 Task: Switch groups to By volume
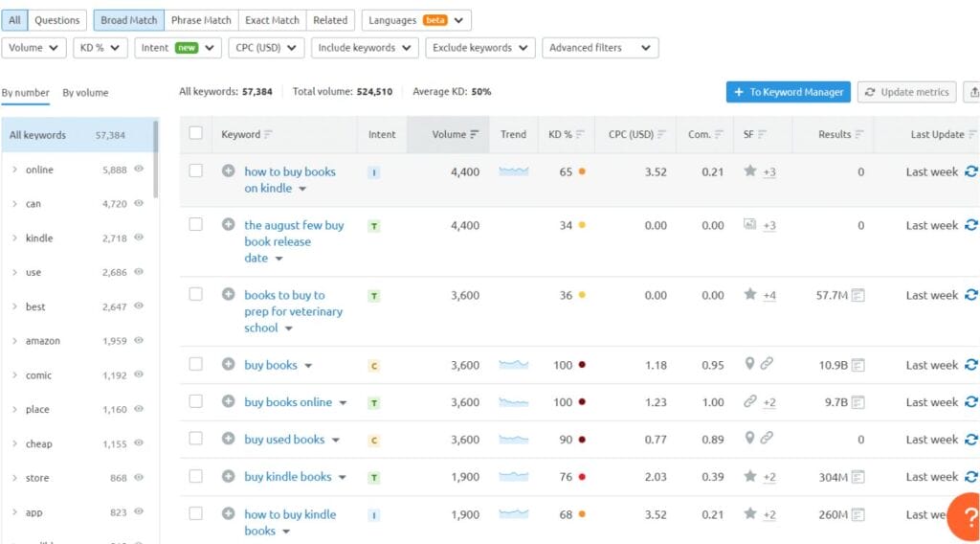(x=85, y=93)
